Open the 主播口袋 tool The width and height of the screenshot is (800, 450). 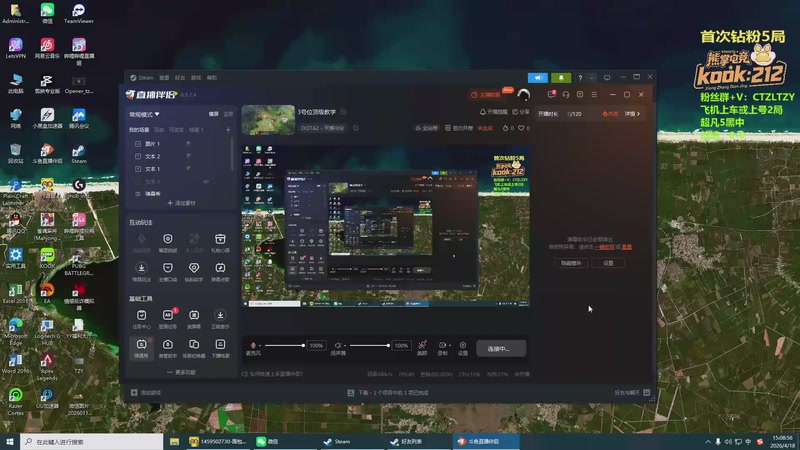click(x=168, y=271)
